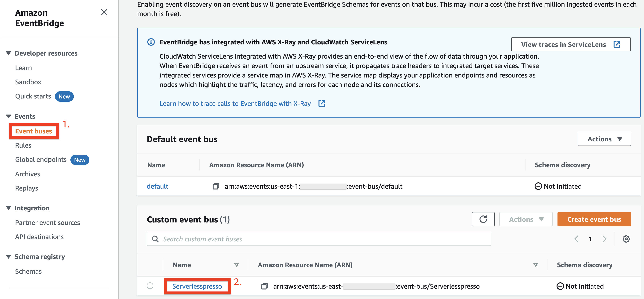The width and height of the screenshot is (644, 299).
Task: Open the Learn page
Action: pos(23,68)
